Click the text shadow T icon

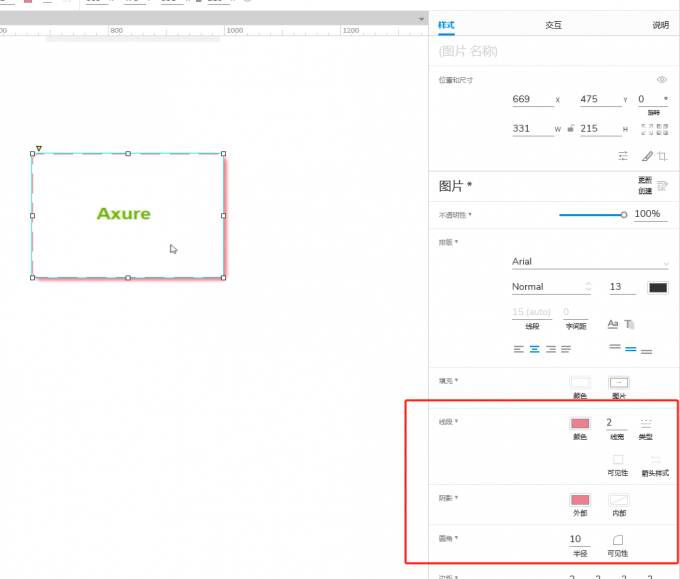pyautogui.click(x=629, y=324)
